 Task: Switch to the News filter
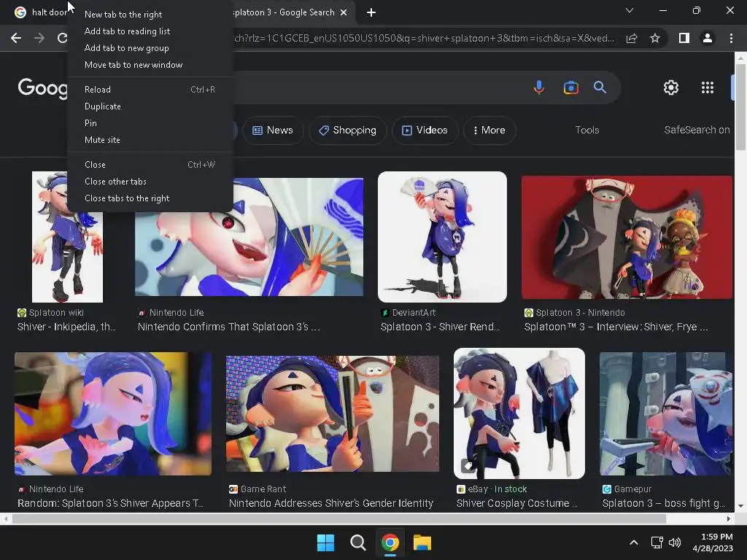(x=273, y=130)
